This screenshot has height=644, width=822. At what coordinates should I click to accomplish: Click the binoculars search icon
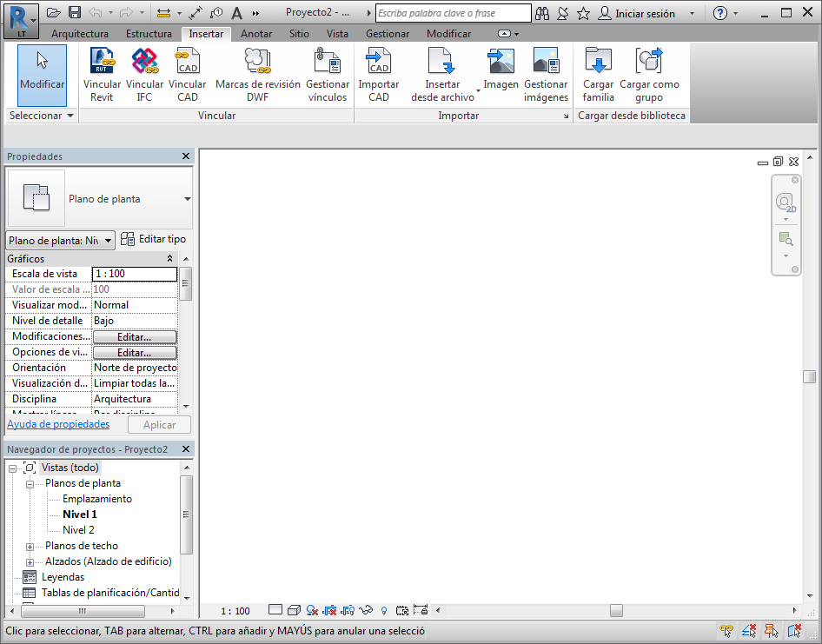542,14
